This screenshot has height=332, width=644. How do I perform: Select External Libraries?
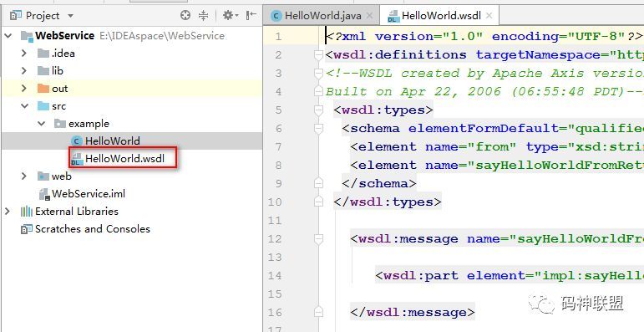(x=77, y=211)
